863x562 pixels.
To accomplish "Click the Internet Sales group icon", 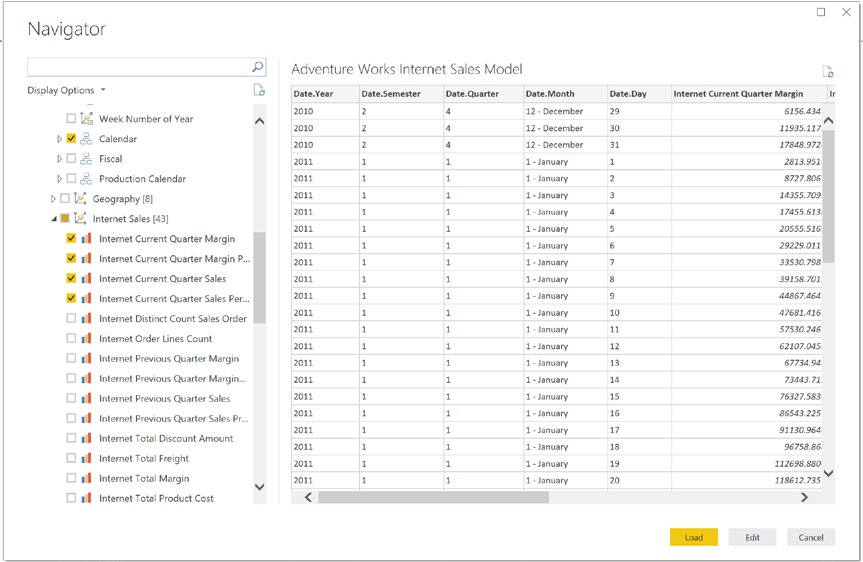I will 80,219.
